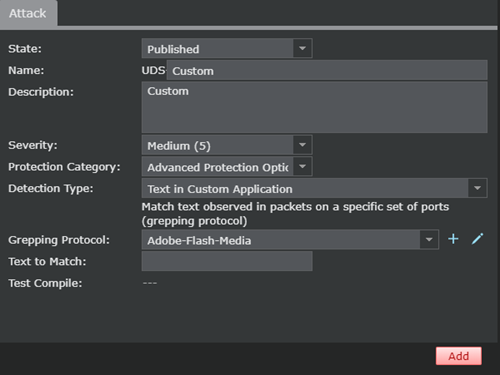Click the 'Match text observed in packets' description
The height and width of the screenshot is (375, 500).
tap(295, 214)
